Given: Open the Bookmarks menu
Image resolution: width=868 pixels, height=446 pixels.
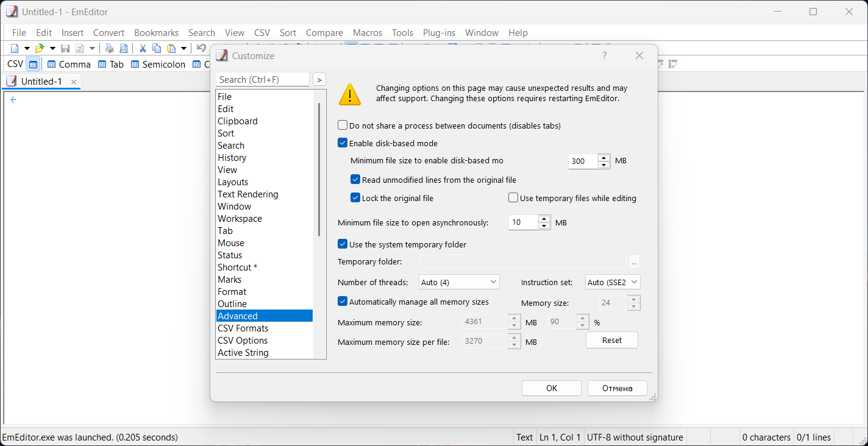Looking at the screenshot, I should click(157, 33).
